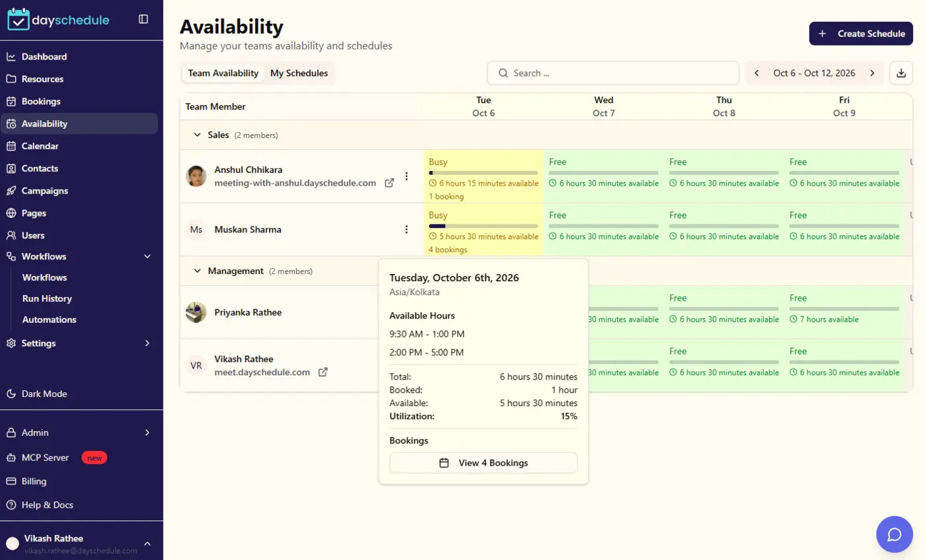The image size is (925, 560).
Task: Open Anshul Chhikara's three-dot menu
Action: click(x=406, y=176)
